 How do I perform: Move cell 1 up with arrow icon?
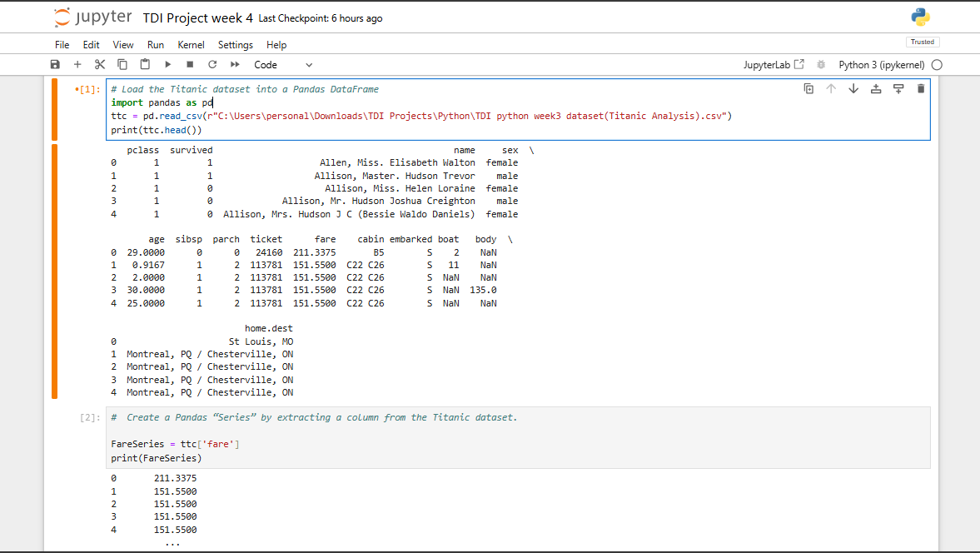point(831,89)
